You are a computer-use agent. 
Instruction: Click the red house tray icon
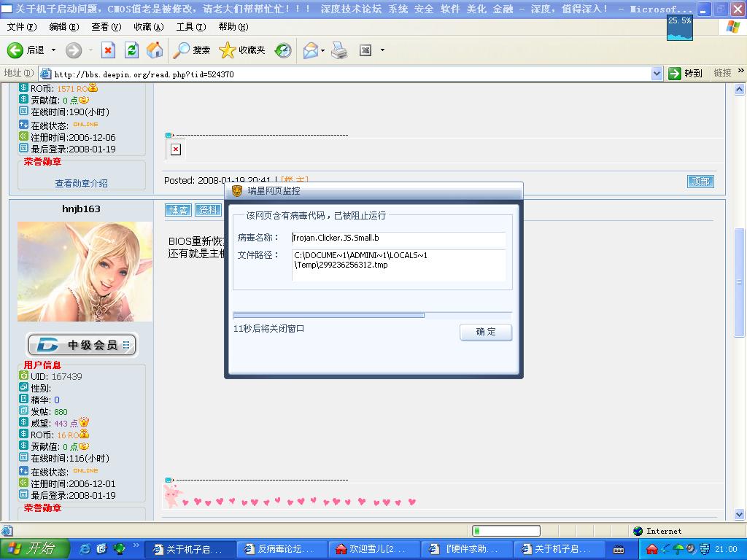click(651, 550)
